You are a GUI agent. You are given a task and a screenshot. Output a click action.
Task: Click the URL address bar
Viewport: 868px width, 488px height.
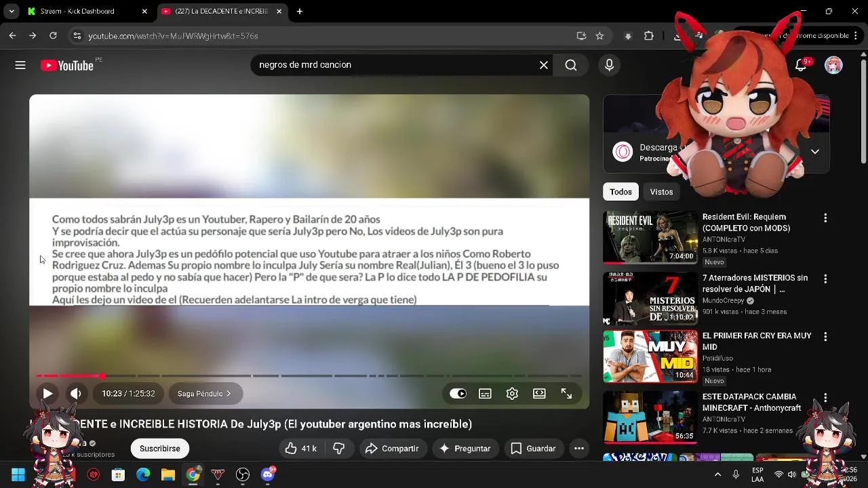click(x=325, y=36)
